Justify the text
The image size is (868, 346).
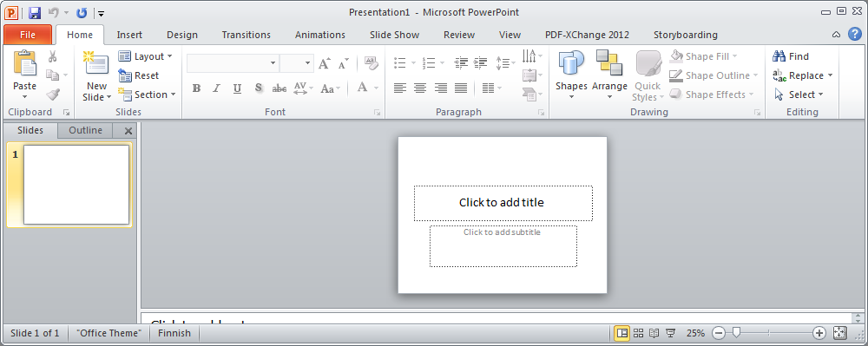point(461,88)
